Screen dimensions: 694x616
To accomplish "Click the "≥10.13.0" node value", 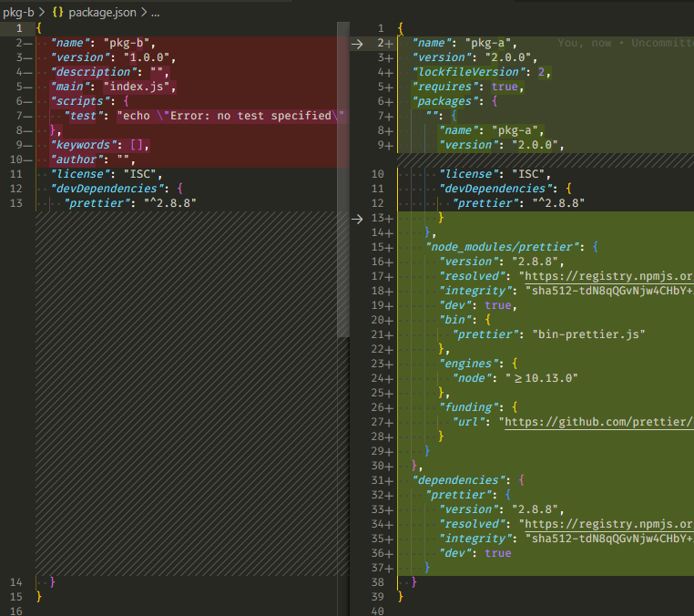I will 541,379.
